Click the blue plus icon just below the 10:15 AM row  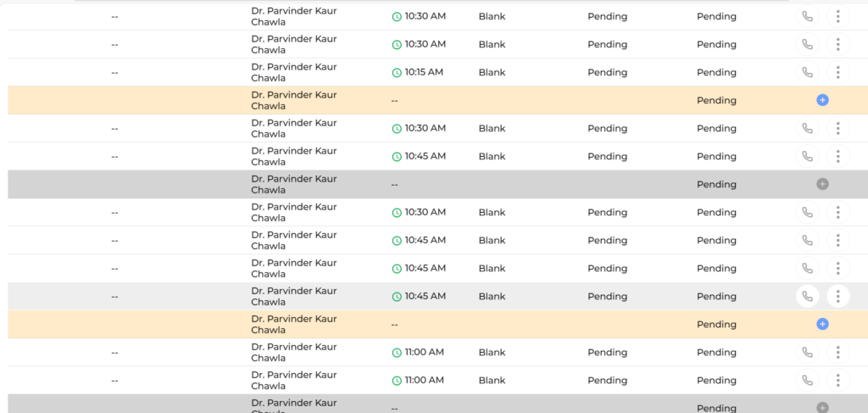coord(822,100)
